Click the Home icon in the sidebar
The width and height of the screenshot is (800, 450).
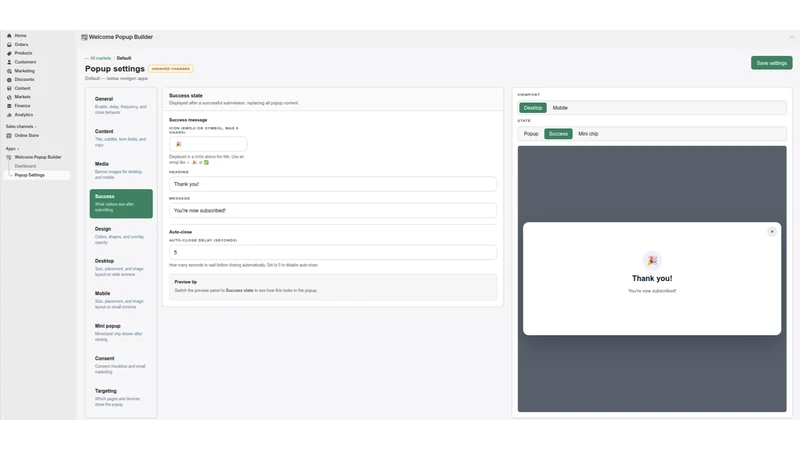(9, 36)
